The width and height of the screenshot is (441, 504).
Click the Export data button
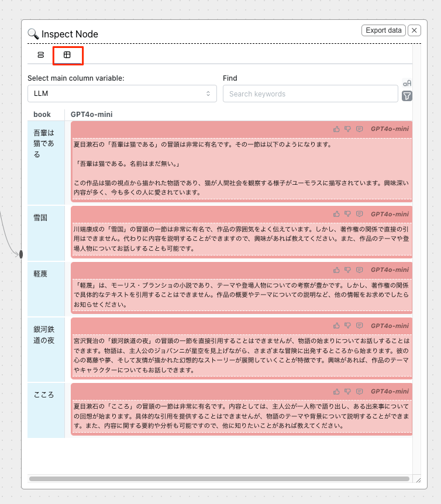384,30
